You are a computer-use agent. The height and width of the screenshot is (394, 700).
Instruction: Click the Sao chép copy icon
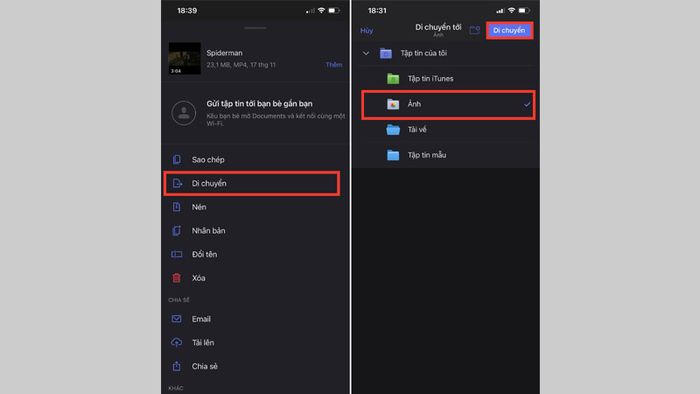[x=177, y=159]
